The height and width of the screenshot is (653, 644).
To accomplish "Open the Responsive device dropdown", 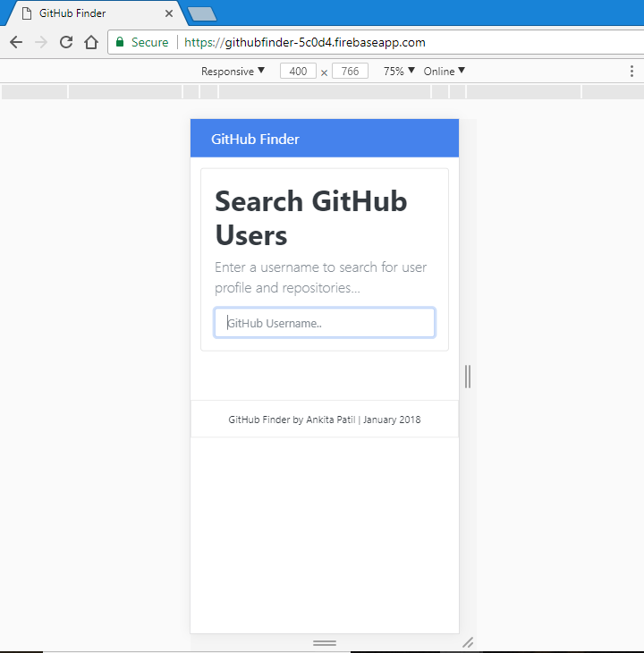I will click(233, 72).
